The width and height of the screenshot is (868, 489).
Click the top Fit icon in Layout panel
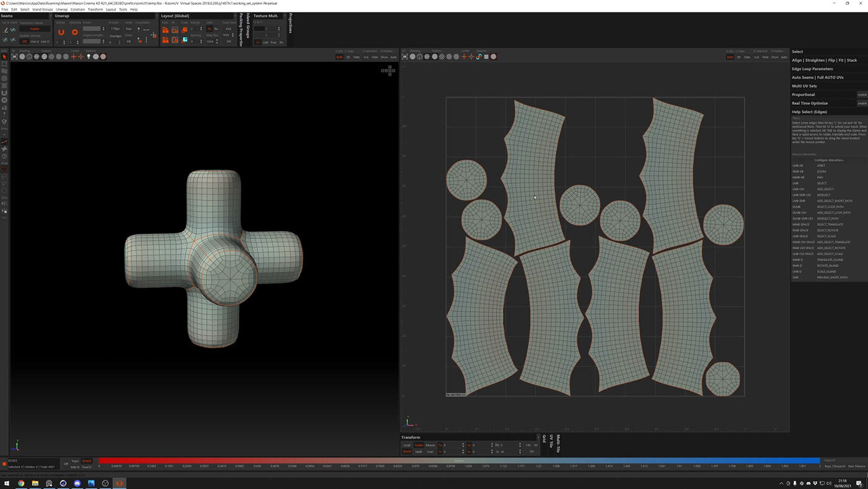[x=175, y=29]
